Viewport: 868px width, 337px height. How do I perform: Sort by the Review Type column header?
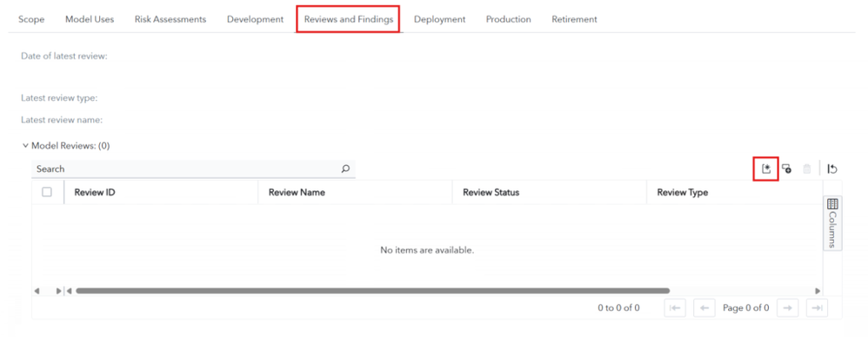(735, 192)
